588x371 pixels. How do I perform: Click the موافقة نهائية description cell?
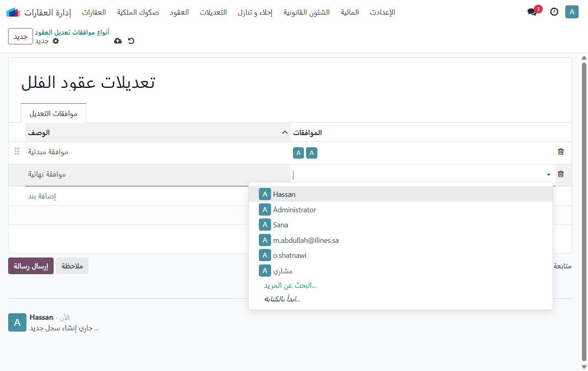point(158,175)
